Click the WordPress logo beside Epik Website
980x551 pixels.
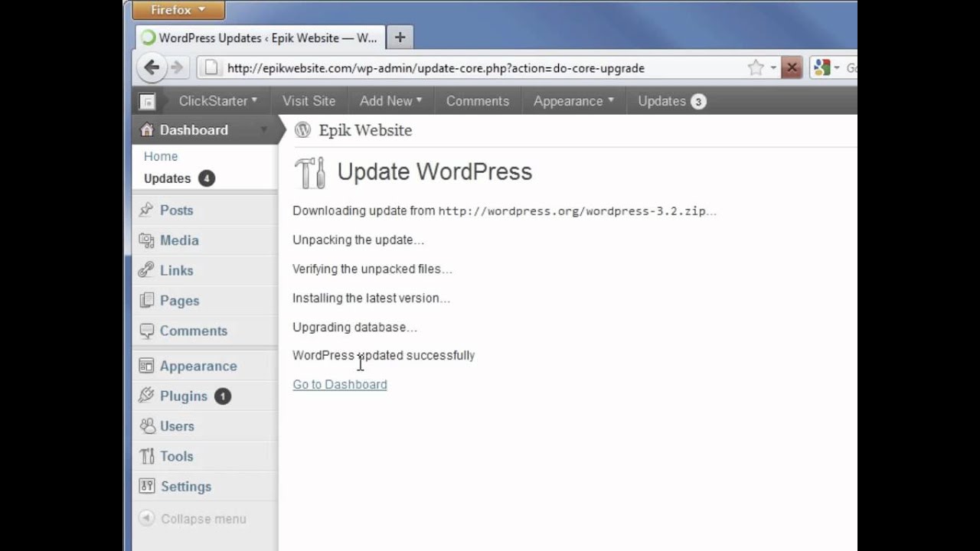(x=302, y=130)
